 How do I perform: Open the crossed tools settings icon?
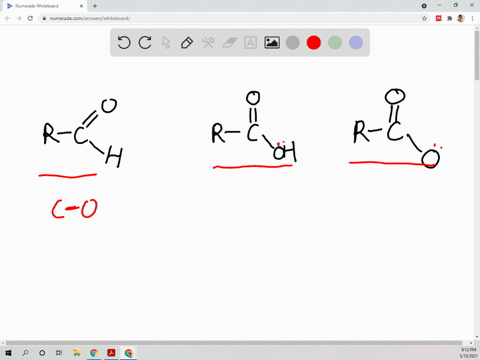coord(208,43)
